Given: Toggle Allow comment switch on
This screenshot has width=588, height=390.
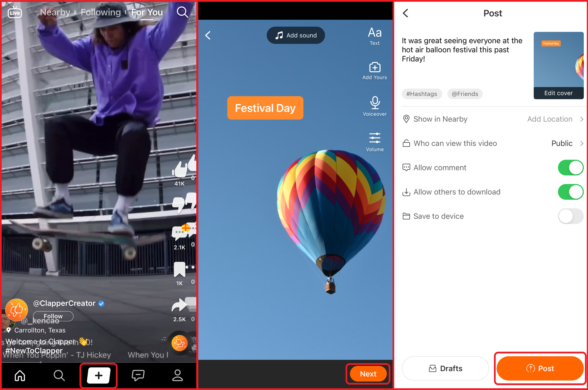Looking at the screenshot, I should click(x=571, y=167).
